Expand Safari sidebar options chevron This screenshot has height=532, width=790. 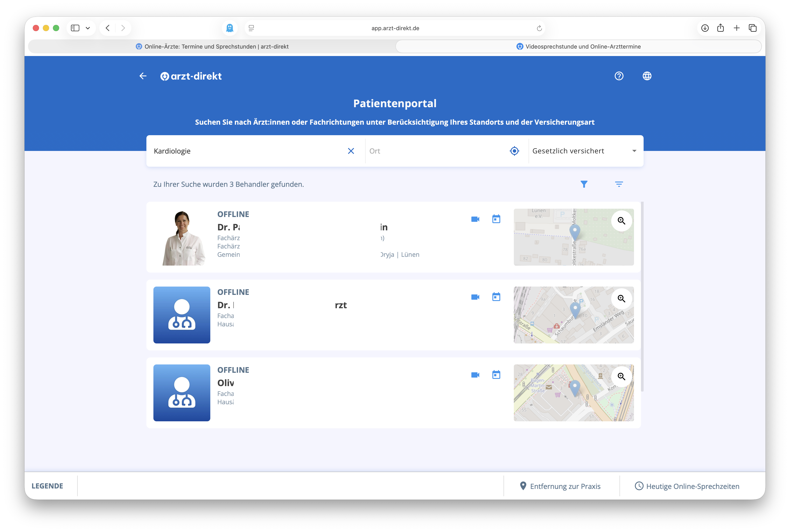coord(88,28)
